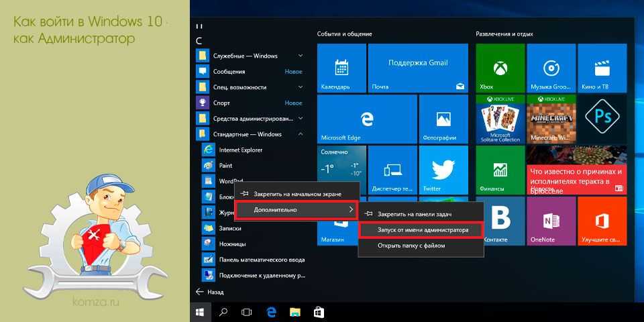Viewport: 644px width, 322px height.
Task: Launch Edge from the taskbar
Action: tap(271, 312)
